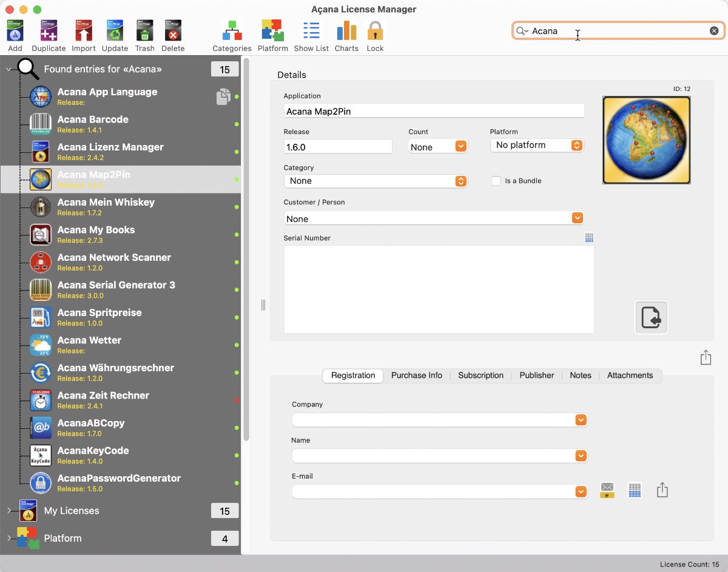This screenshot has height=572, width=728.
Task: Click the globe application image
Action: coord(646,140)
